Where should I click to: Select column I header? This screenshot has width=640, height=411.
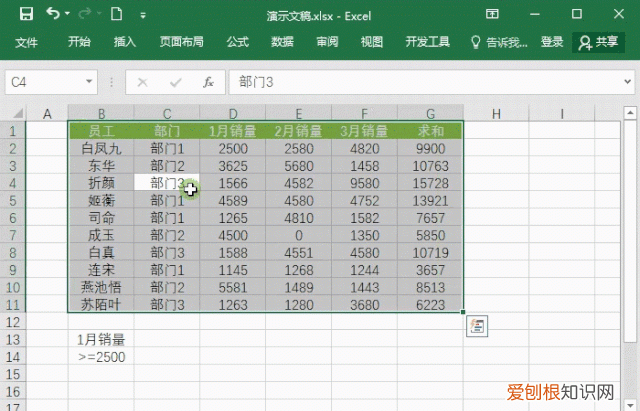[562, 113]
